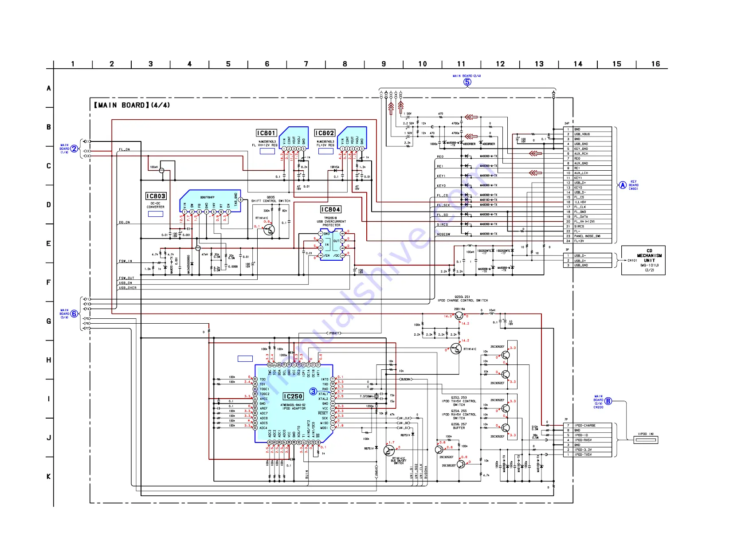Click the USB OVERCURRENT PROTECTER label
This screenshot has height=560, width=745.
331,223
